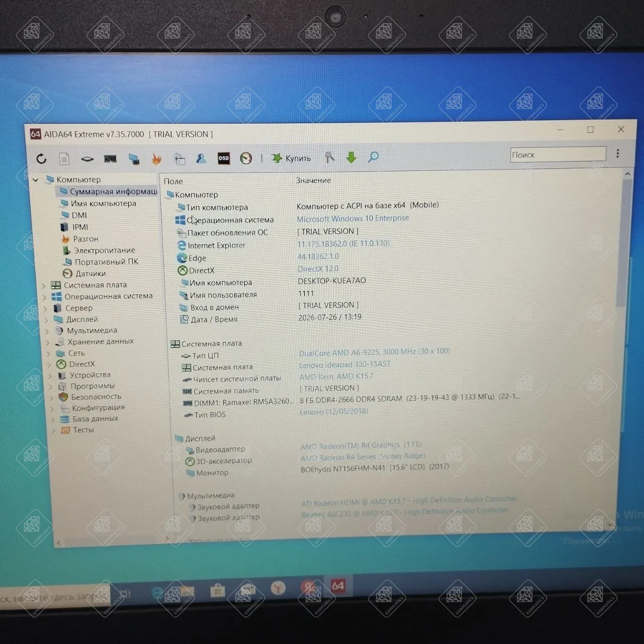This screenshot has width=644, height=644.
Task: Select the Монитор field row
Action: [207, 473]
